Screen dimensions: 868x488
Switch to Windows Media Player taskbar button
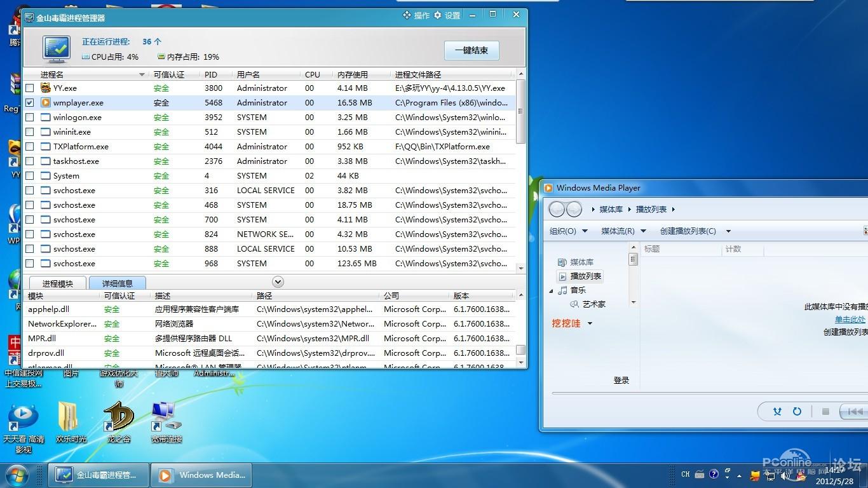click(x=202, y=475)
